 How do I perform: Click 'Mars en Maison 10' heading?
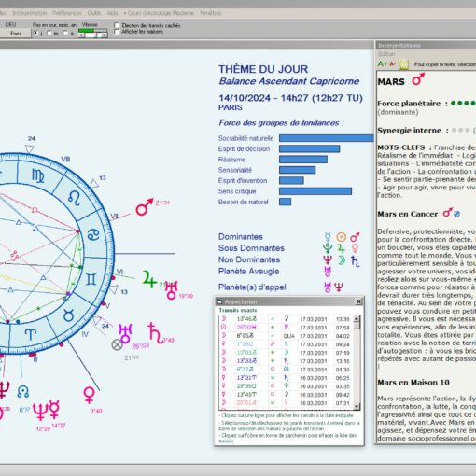tap(413, 383)
